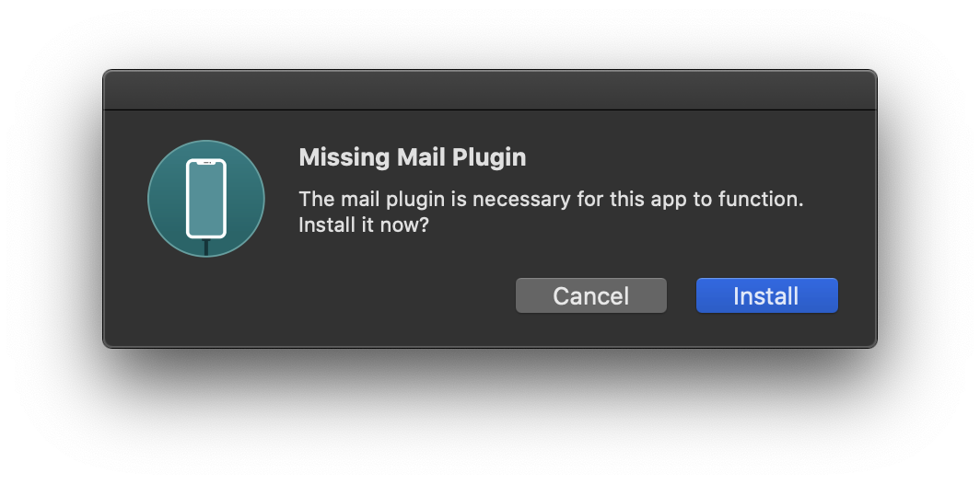Image resolution: width=980 pixels, height=484 pixels.
Task: Click the word "Mail" in the heading
Action: pos(420,157)
